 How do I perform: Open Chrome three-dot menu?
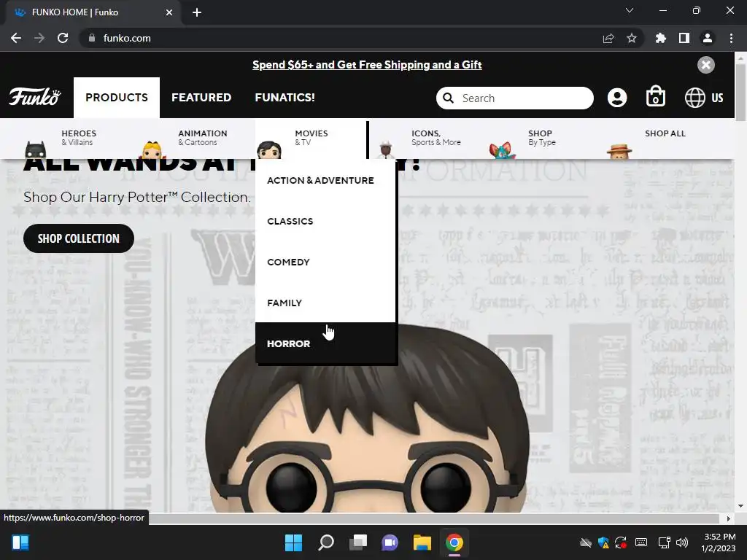pyautogui.click(x=731, y=38)
